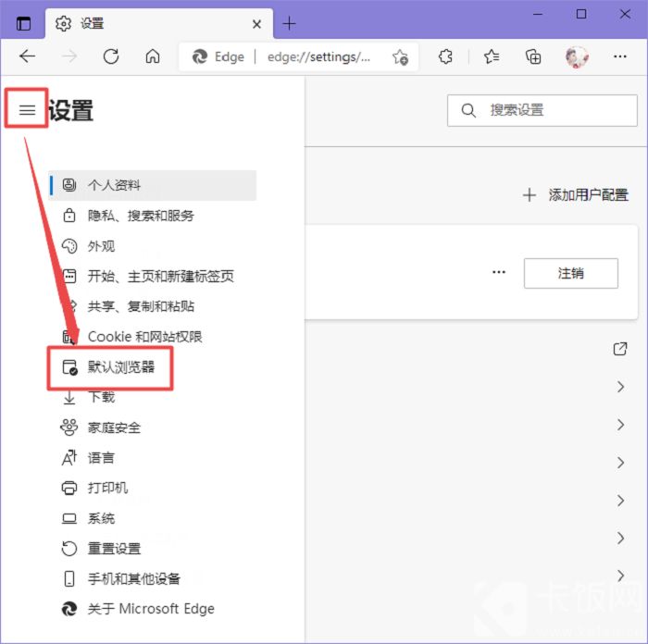The width and height of the screenshot is (648, 644).
Task: Click the 注销 button
Action: 571,273
